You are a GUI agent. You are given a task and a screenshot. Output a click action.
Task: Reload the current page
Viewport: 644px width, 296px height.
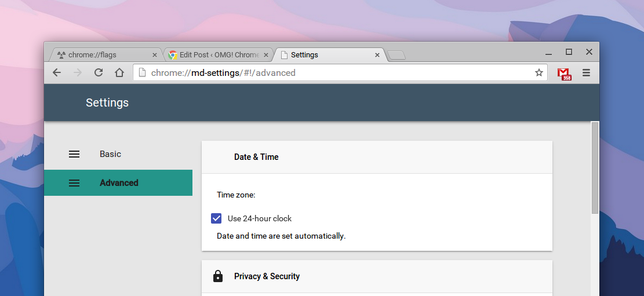(99, 72)
